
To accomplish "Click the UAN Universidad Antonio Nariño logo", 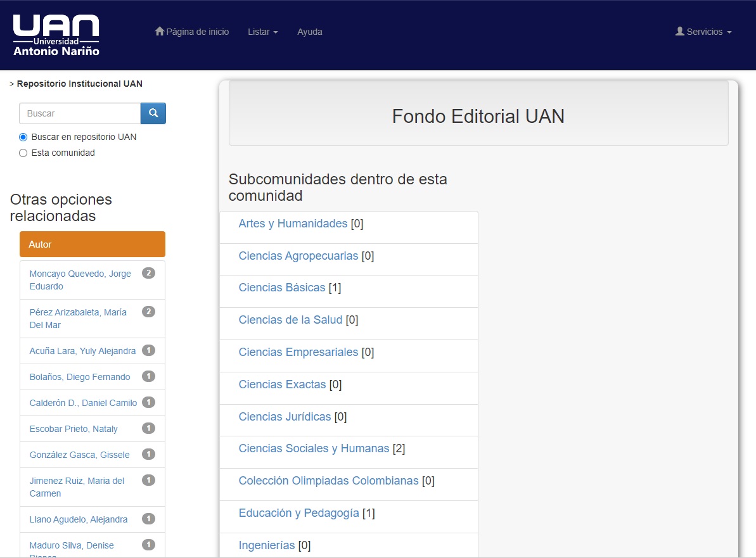I will (56, 35).
